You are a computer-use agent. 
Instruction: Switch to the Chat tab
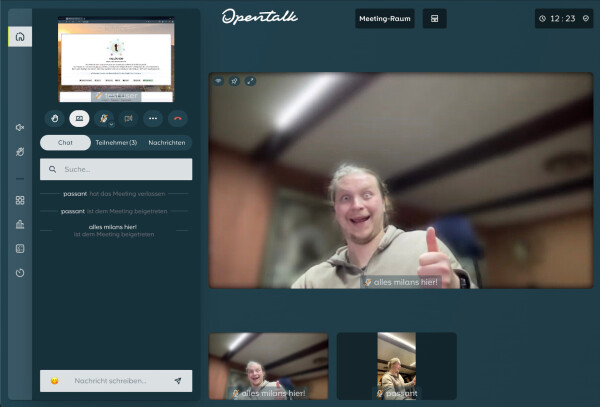65,143
